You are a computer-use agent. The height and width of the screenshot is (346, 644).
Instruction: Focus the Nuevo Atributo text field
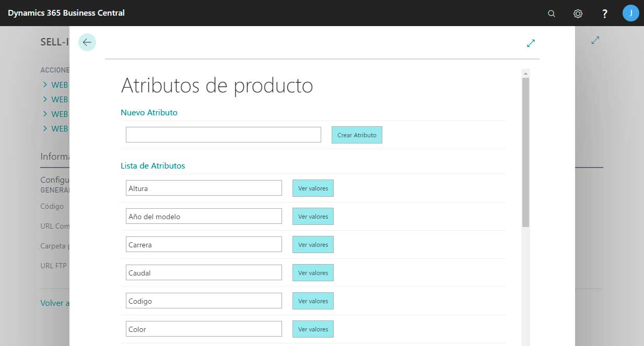224,135
